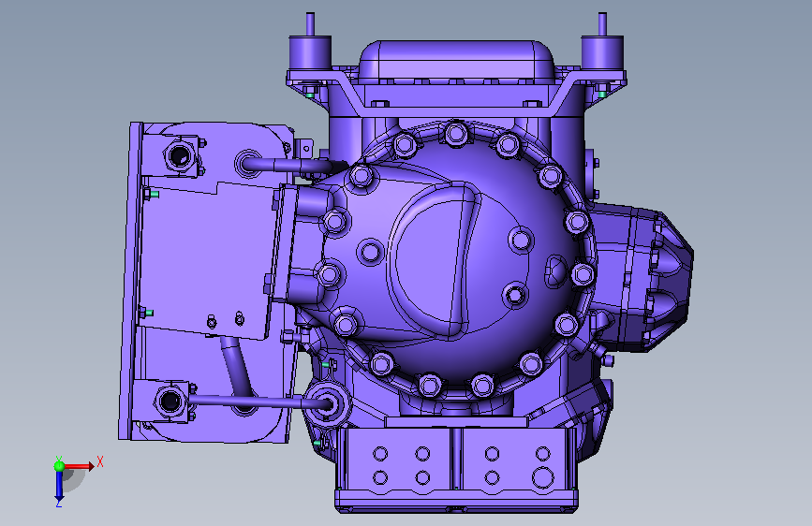
Task: Click the blue Z axis arrow on triad
Action: 59,486
